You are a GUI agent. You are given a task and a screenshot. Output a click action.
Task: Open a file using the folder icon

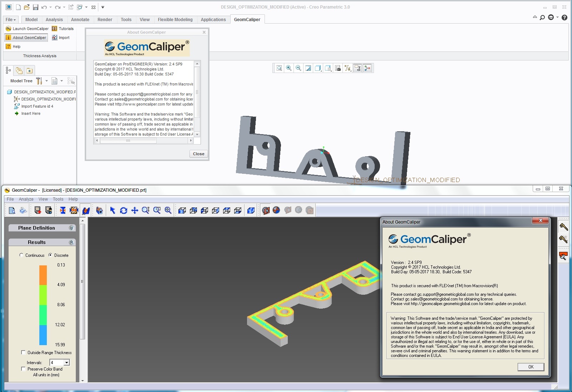(26, 7)
